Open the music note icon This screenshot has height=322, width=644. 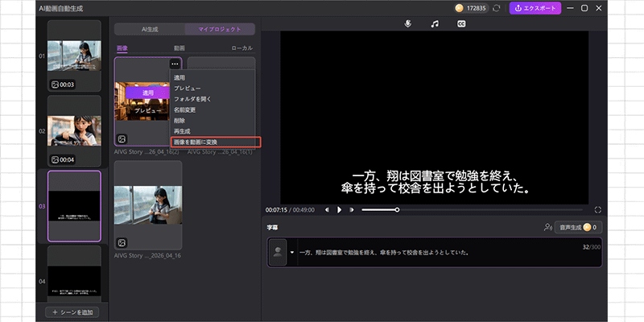coord(435,24)
